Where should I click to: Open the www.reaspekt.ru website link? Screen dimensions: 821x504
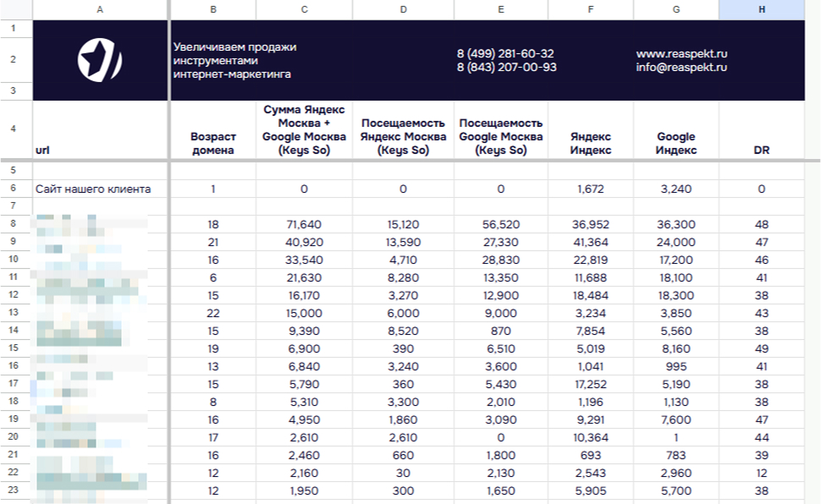(x=681, y=53)
